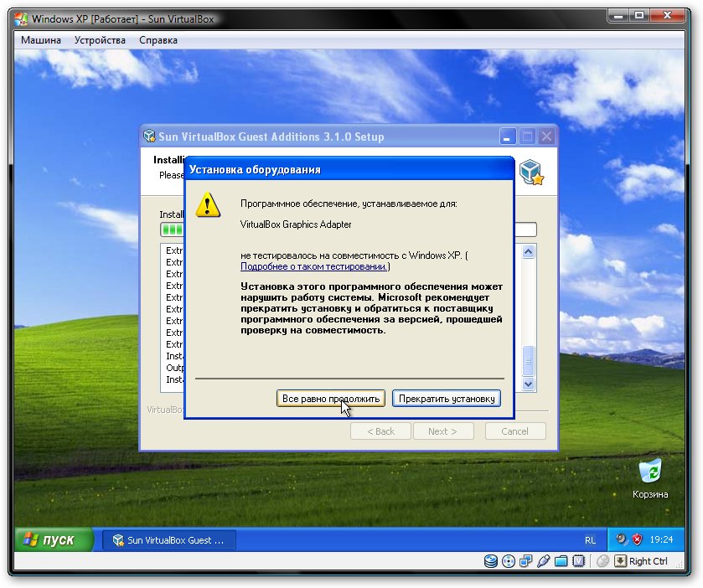Click the RL language indicator
The height and width of the screenshot is (588, 703).
coord(590,540)
